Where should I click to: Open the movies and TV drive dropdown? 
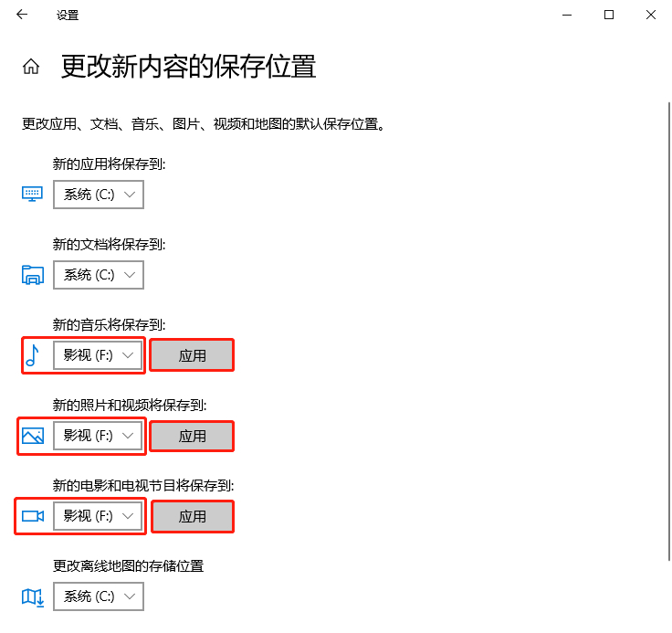[98, 516]
